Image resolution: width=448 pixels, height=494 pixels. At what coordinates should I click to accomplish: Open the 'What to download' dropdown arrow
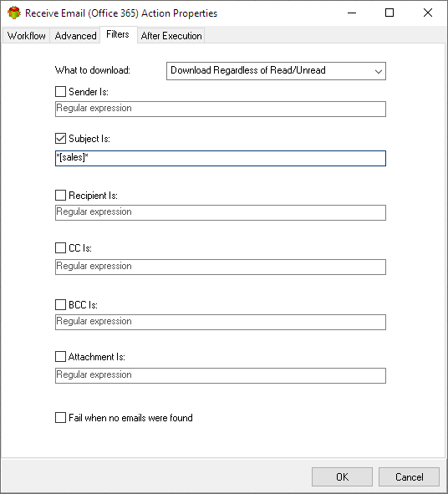click(x=379, y=71)
